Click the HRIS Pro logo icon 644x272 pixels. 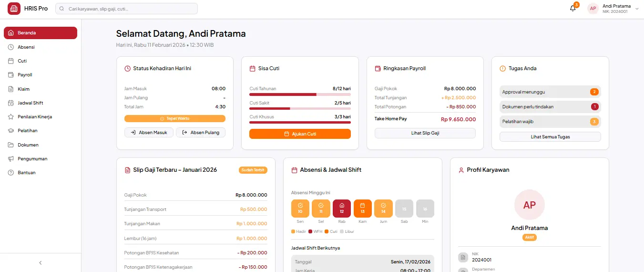(14, 9)
